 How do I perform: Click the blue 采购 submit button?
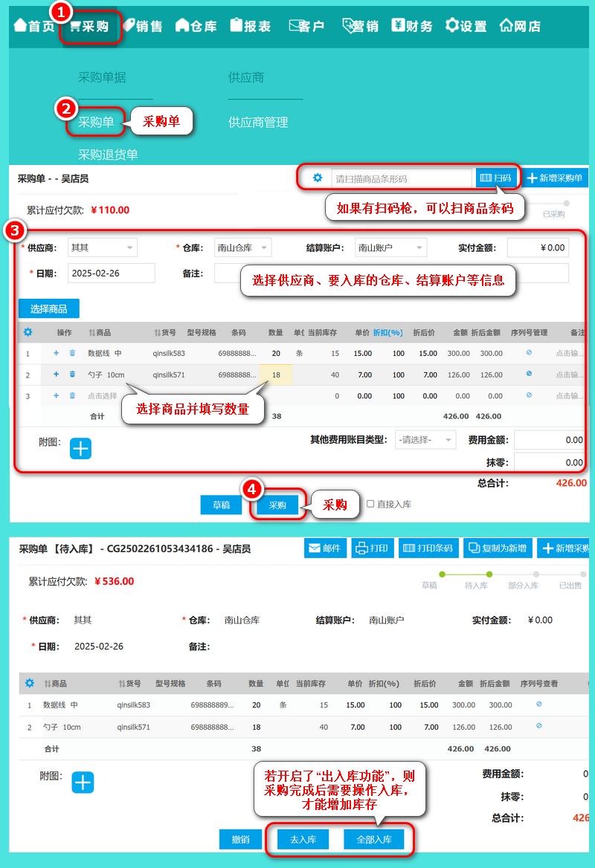coord(277,505)
